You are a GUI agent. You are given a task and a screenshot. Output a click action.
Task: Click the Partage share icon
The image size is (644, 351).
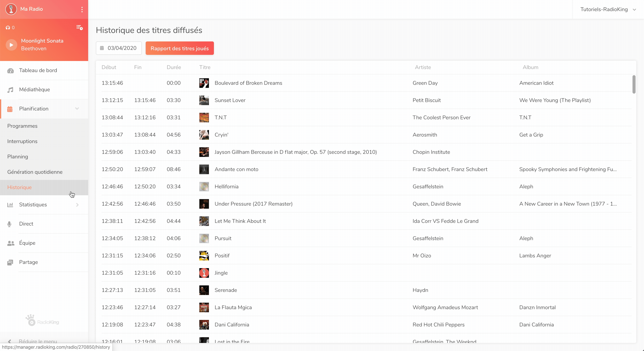[x=10, y=262]
